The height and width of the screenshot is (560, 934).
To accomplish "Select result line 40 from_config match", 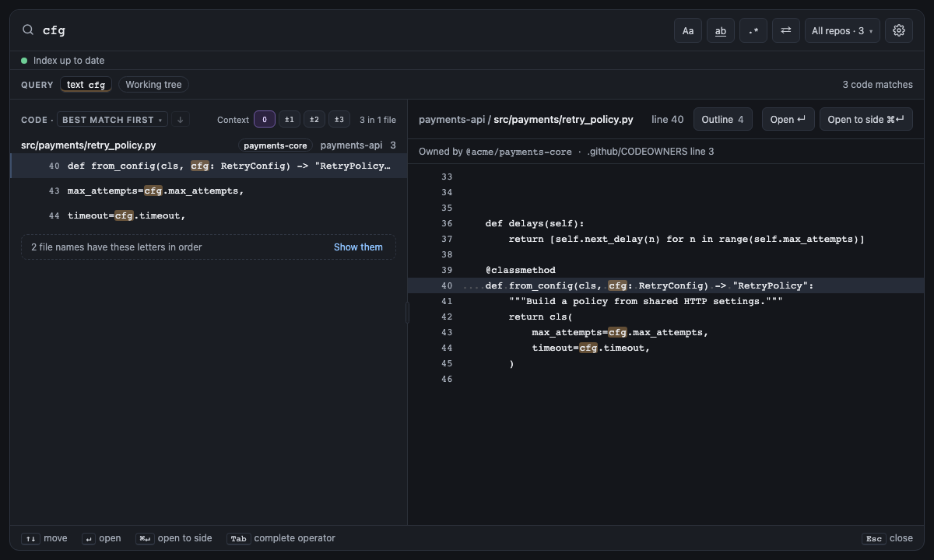I will click(x=209, y=166).
